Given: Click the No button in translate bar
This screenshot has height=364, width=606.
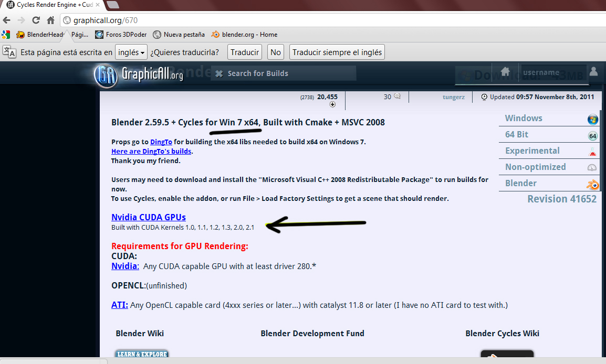Looking at the screenshot, I should coord(276,52).
